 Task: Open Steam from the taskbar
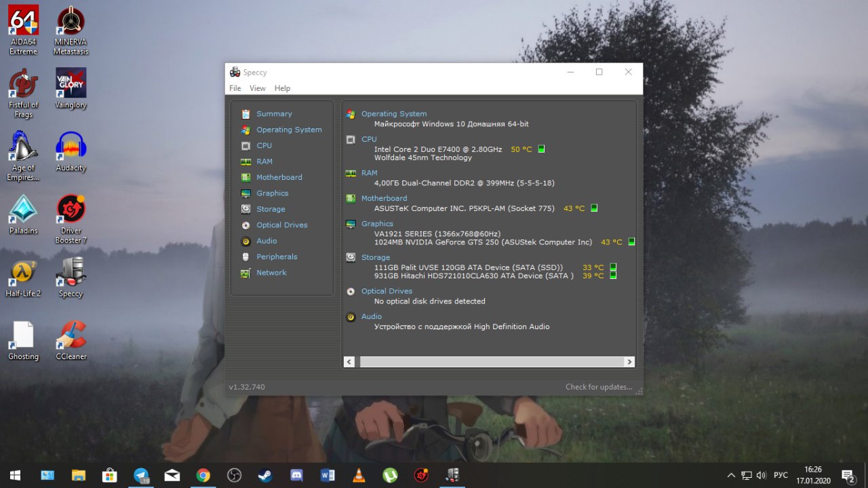tap(266, 475)
